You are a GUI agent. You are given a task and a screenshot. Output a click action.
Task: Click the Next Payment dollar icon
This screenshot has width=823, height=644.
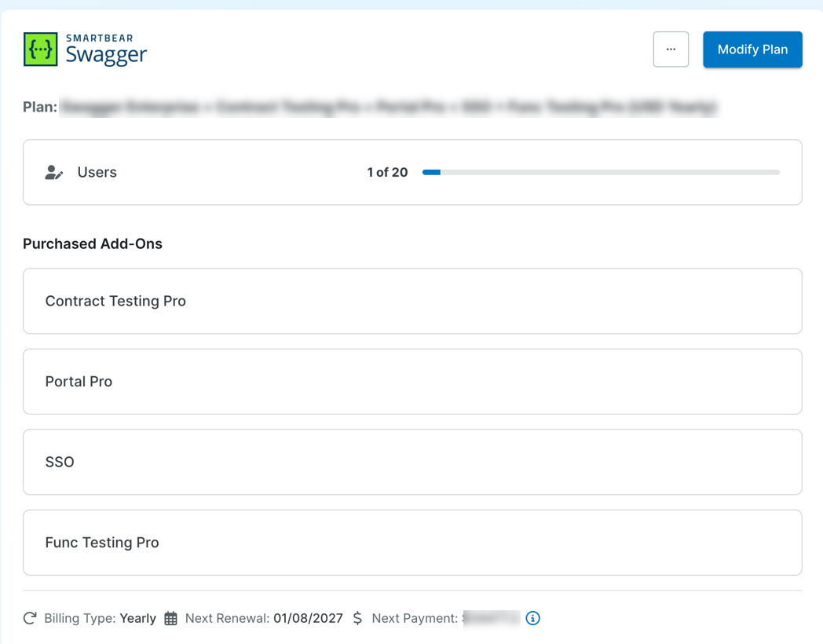click(x=357, y=618)
